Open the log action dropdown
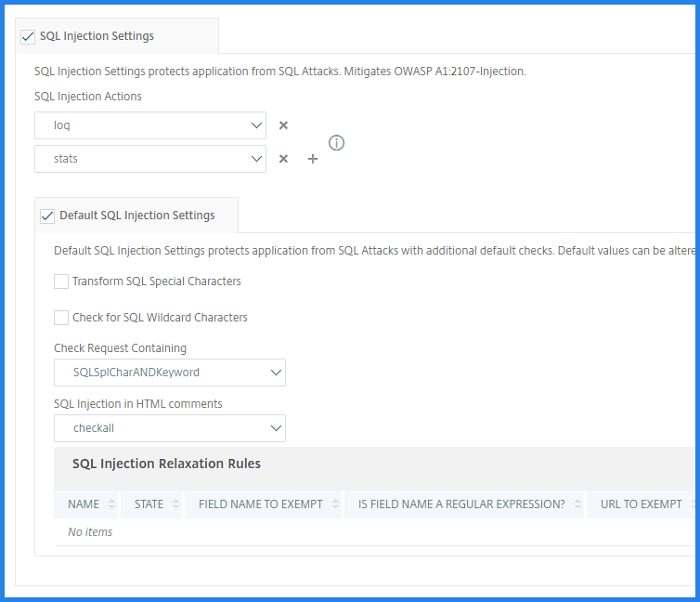700x602 pixels. point(150,125)
